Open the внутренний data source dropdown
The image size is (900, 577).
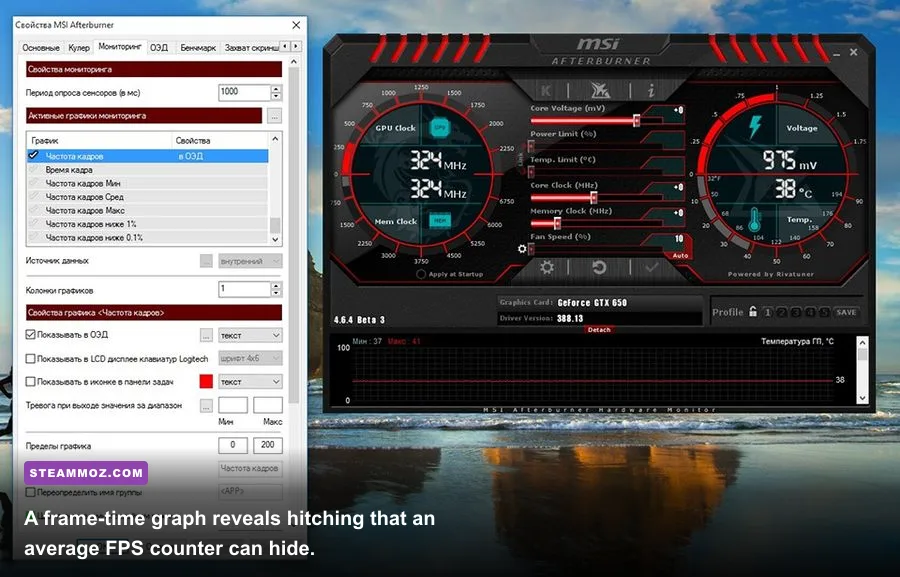(x=250, y=261)
